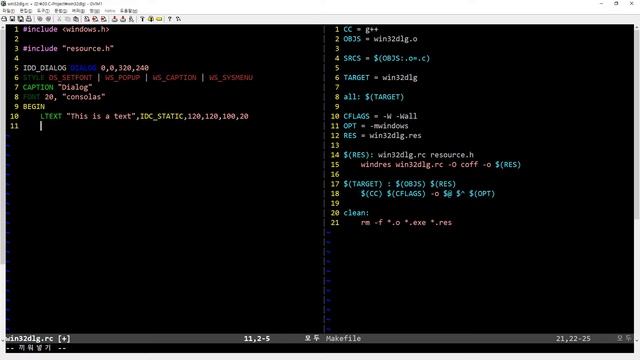Click the "resource.h" include string
This screenshot has width=640, height=360.
88,49
